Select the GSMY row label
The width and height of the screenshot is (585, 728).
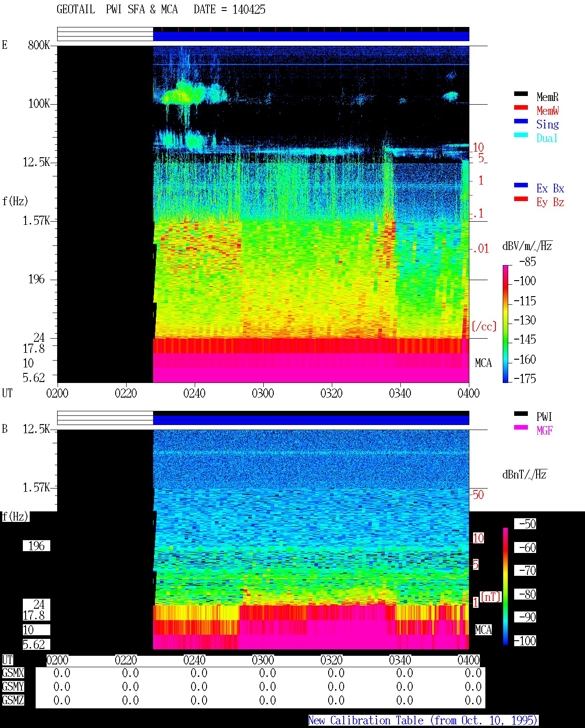coord(13,687)
